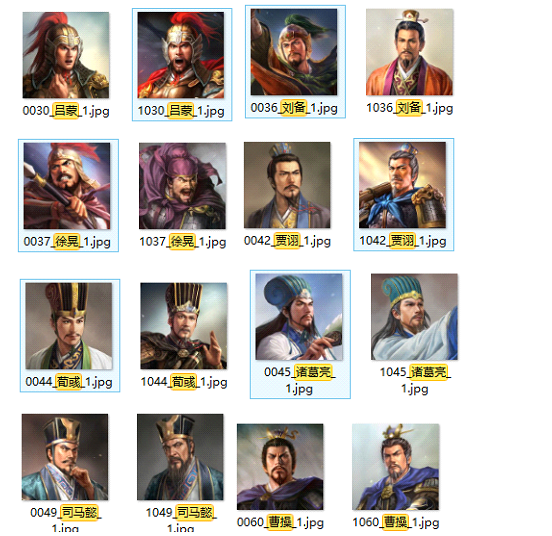Select the 1037_徐晃_1.jpg purple-hooded portrait
Viewport: 552px width, 536px height.
(182, 186)
